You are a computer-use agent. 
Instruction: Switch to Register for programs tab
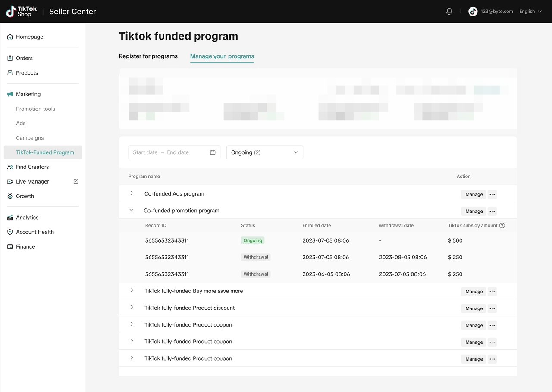[148, 56]
